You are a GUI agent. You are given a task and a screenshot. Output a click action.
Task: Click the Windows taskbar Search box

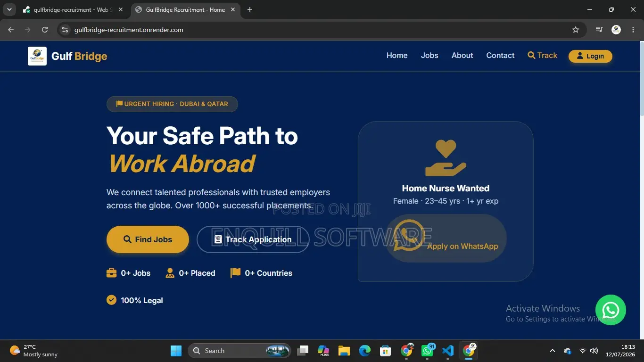239,351
